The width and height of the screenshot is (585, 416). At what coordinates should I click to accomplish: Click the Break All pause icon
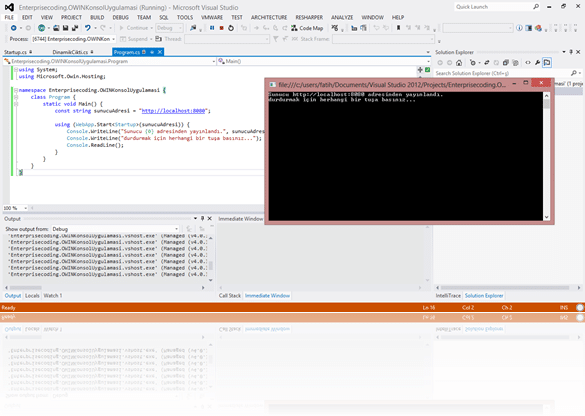pos(212,28)
